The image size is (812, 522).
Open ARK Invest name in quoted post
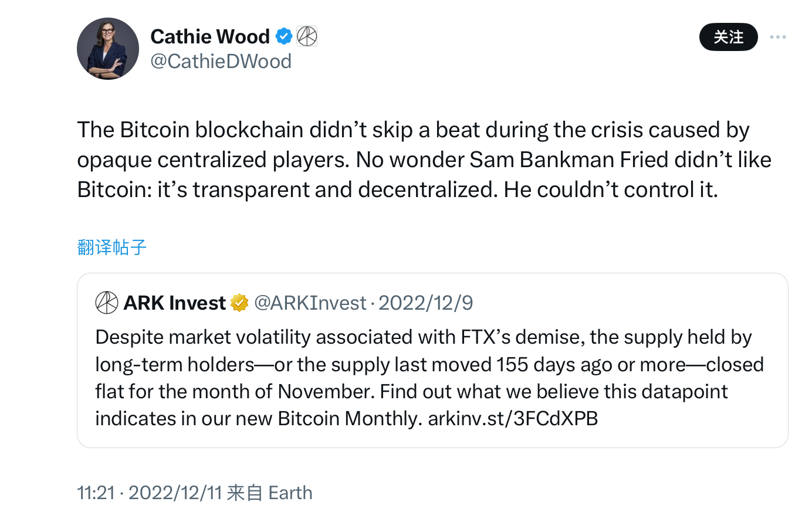coord(174,303)
